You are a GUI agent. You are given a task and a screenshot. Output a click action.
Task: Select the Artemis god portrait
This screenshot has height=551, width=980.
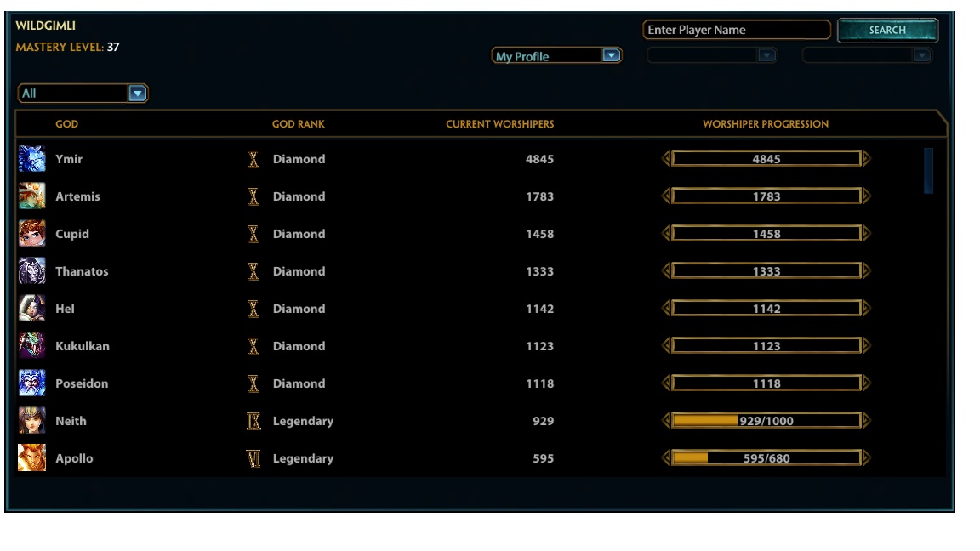pos(32,196)
